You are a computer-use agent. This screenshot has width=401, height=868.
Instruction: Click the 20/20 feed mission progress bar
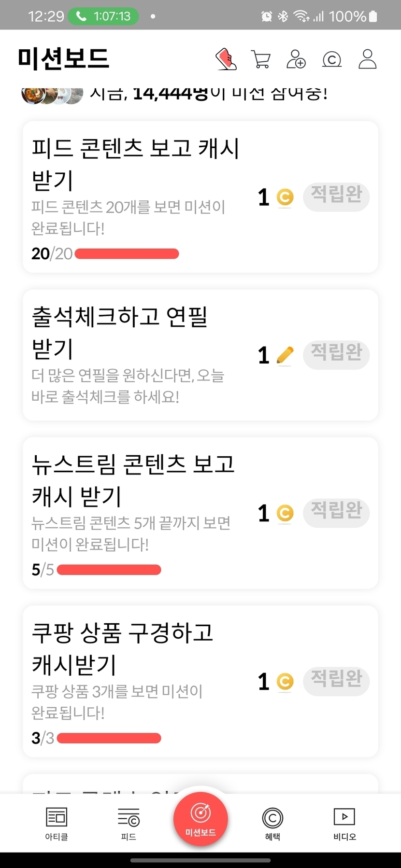[127, 253]
